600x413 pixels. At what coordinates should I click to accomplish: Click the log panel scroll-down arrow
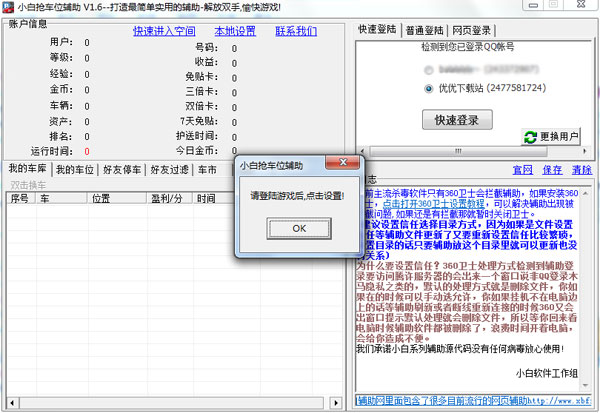[585, 385]
